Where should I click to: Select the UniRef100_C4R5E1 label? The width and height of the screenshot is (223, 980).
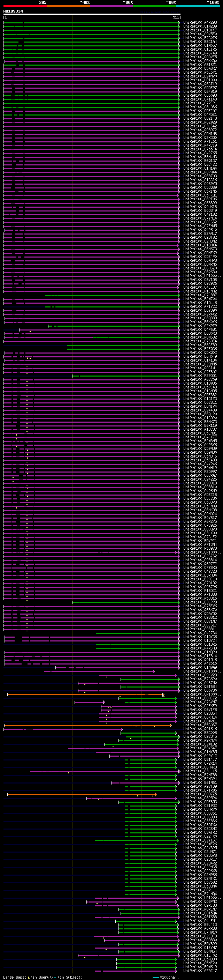tap(200, 114)
